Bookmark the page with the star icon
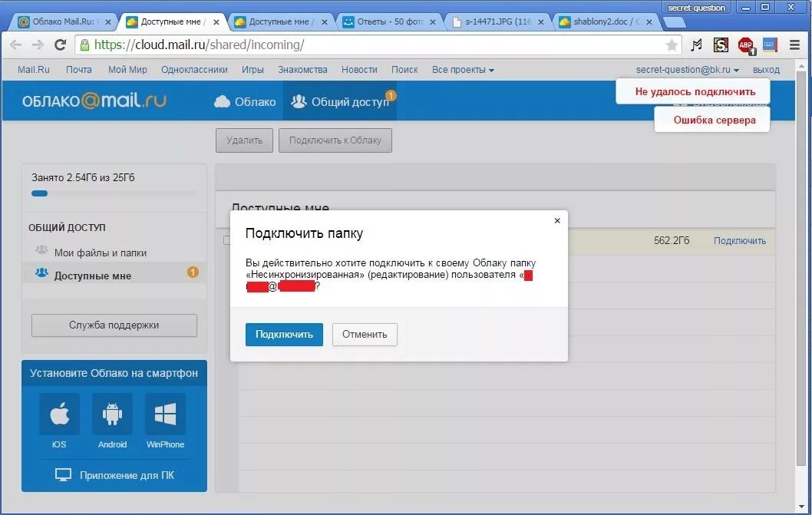This screenshot has height=515, width=812. [672, 45]
